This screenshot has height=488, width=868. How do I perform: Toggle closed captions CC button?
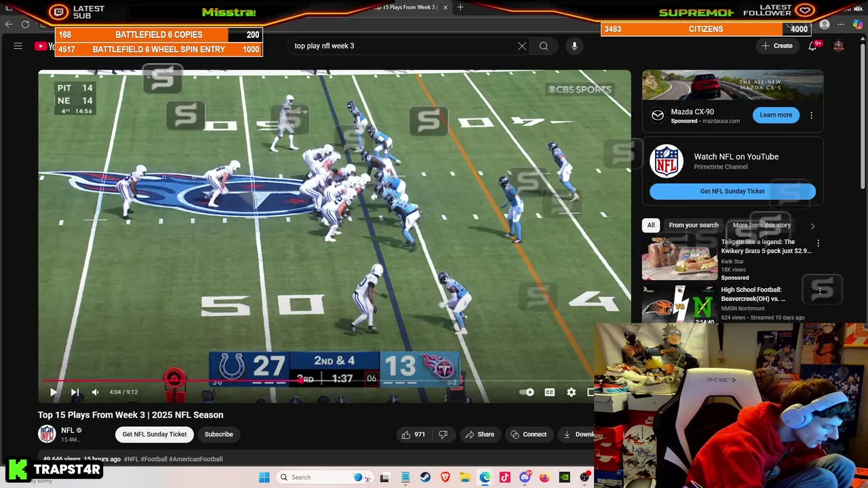(x=549, y=392)
